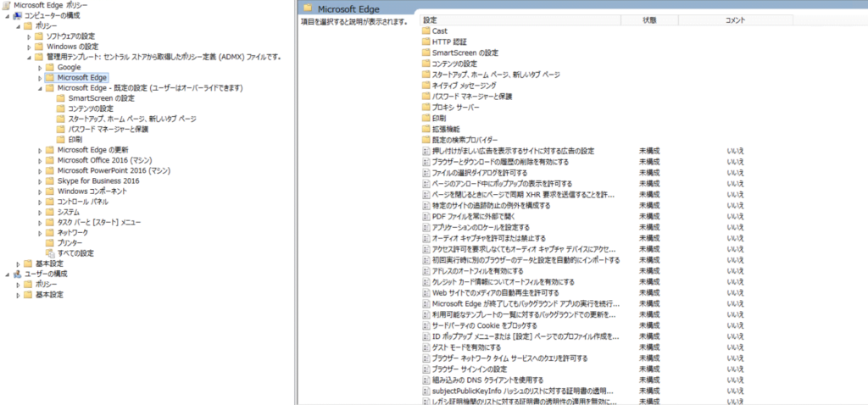Expand the Windows コンポーネント node
Viewport: 868px width, 405px height.
click(41, 191)
